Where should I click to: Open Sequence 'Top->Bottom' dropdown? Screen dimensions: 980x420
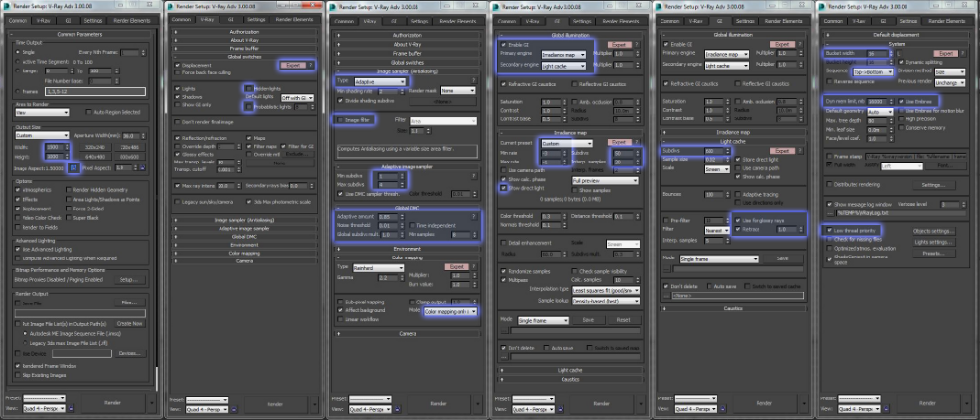coord(873,71)
